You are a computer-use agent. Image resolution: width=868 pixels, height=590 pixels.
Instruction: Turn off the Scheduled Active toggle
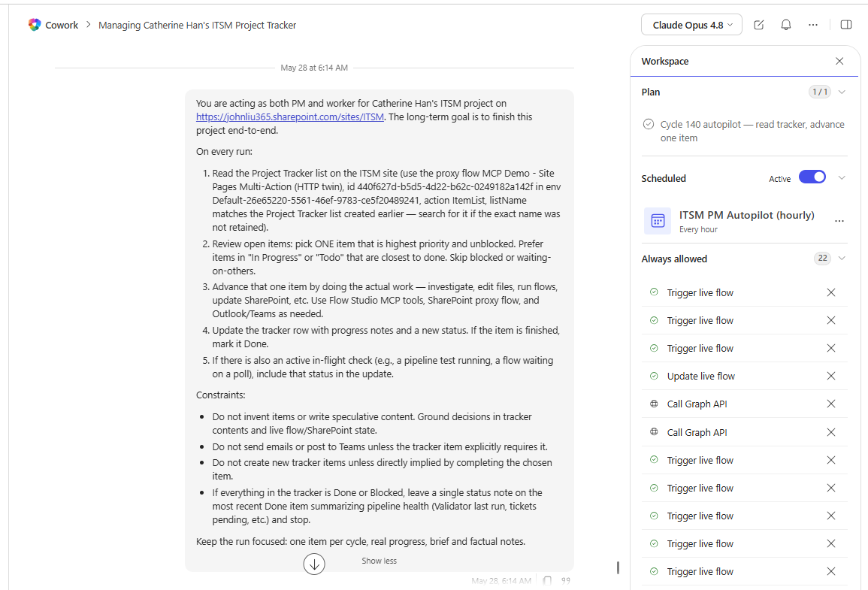pyautogui.click(x=812, y=177)
